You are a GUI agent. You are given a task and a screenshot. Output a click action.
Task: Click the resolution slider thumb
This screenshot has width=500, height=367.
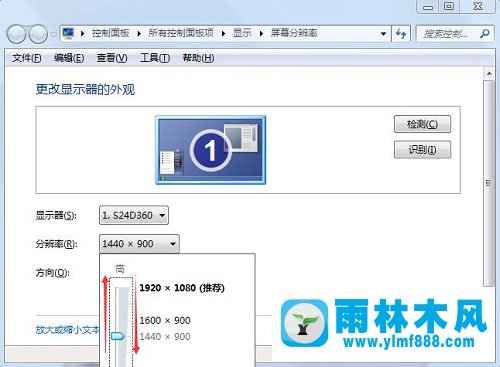coord(118,336)
